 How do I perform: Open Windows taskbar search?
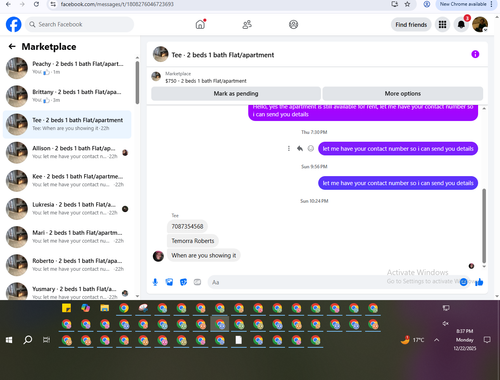coord(28,340)
